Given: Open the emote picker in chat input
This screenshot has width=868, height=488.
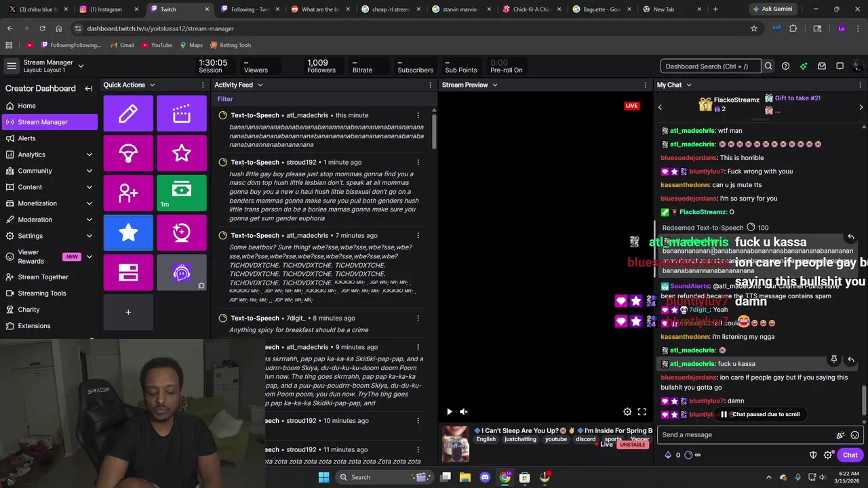Looking at the screenshot, I should [x=855, y=435].
